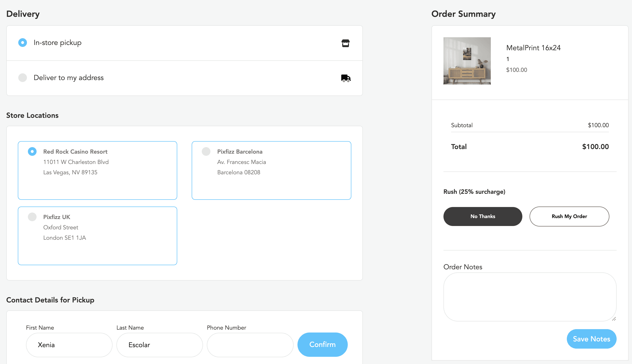
Task: Click the Store Locations heading
Action: pos(32,115)
